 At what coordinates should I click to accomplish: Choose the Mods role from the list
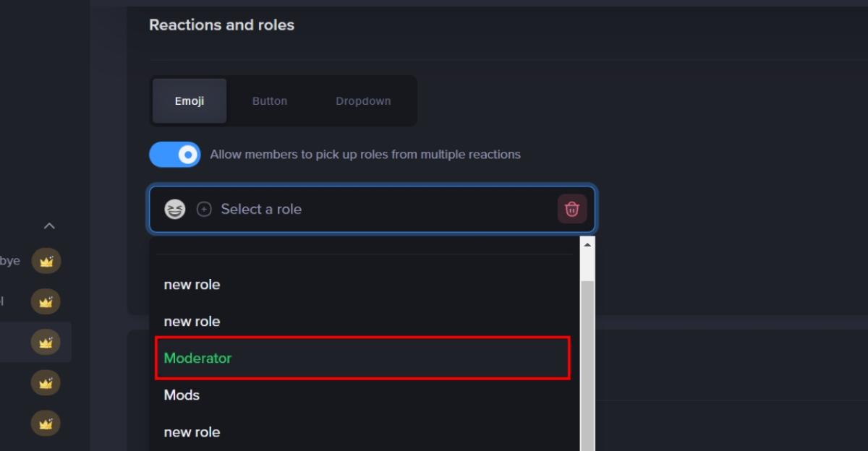pyautogui.click(x=182, y=395)
